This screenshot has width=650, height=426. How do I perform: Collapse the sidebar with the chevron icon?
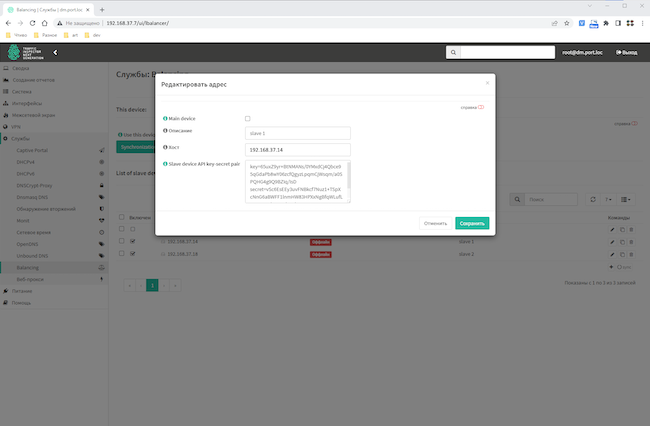(55, 52)
